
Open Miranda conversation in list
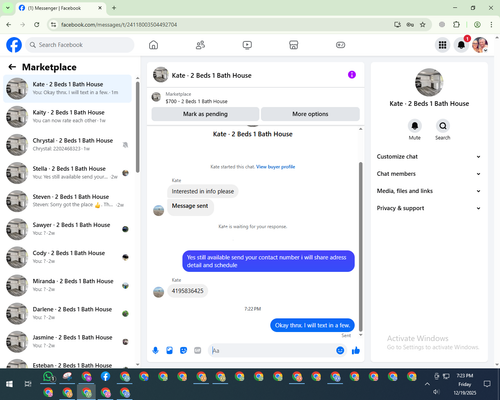tap(67, 285)
